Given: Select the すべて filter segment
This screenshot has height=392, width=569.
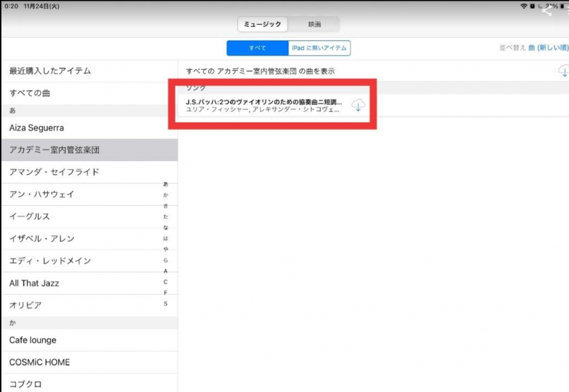Looking at the screenshot, I should pos(257,48).
